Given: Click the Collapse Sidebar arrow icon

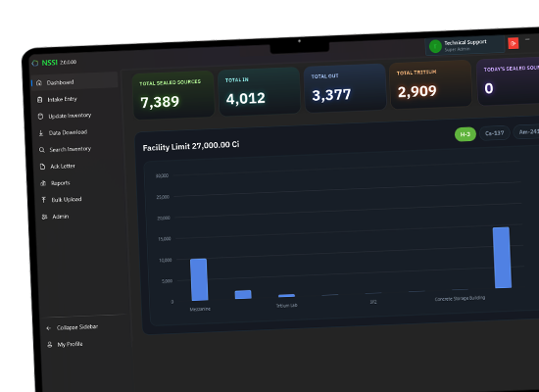Looking at the screenshot, I should tap(48, 328).
